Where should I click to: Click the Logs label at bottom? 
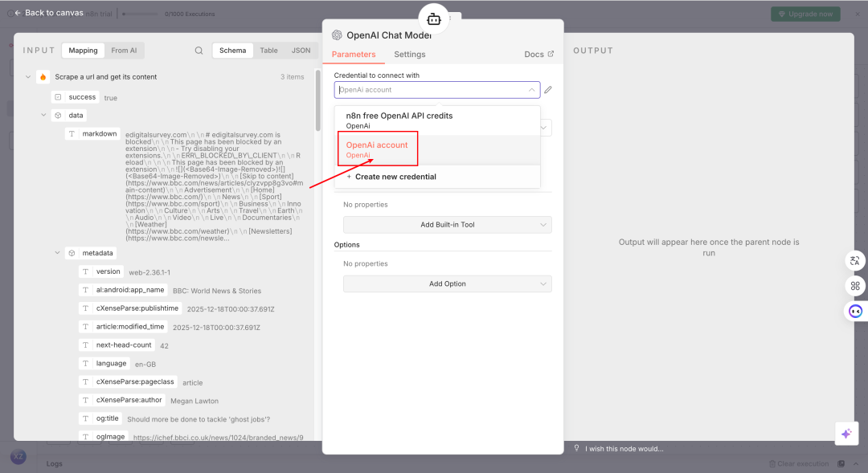click(55, 463)
